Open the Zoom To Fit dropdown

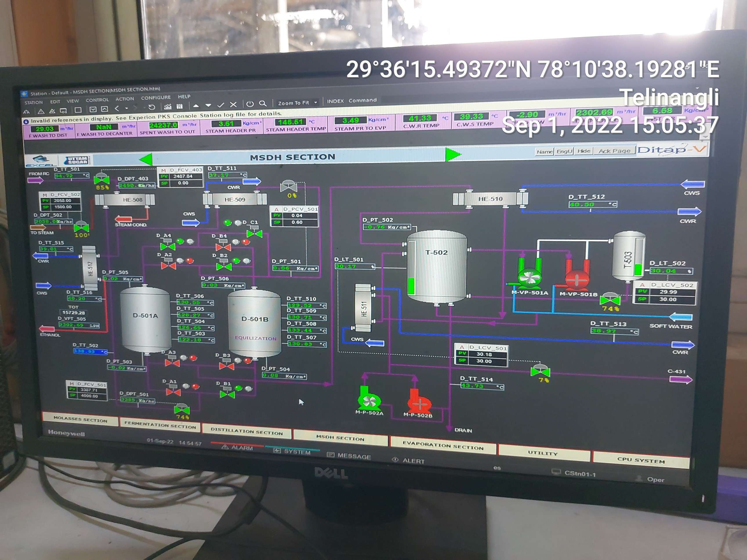(297, 103)
